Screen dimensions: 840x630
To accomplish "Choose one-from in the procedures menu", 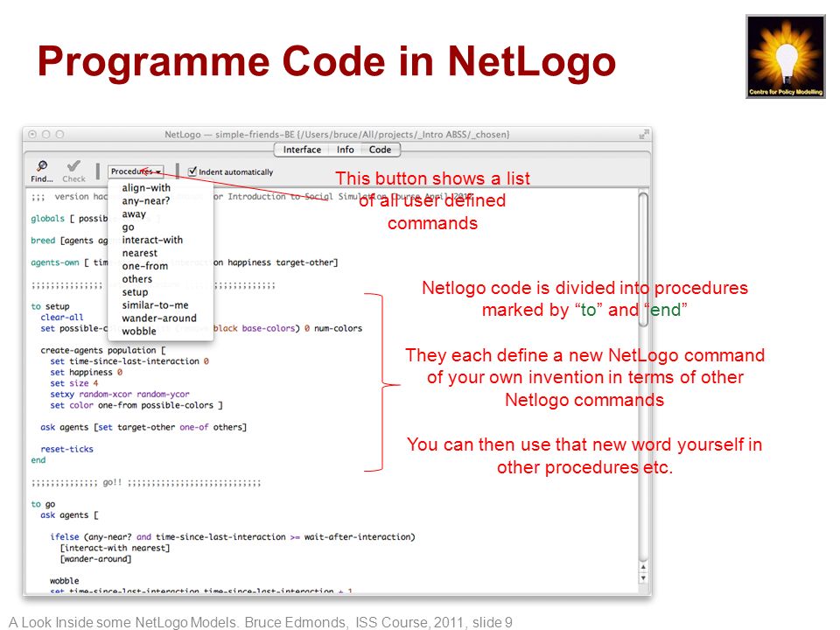I will [144, 266].
